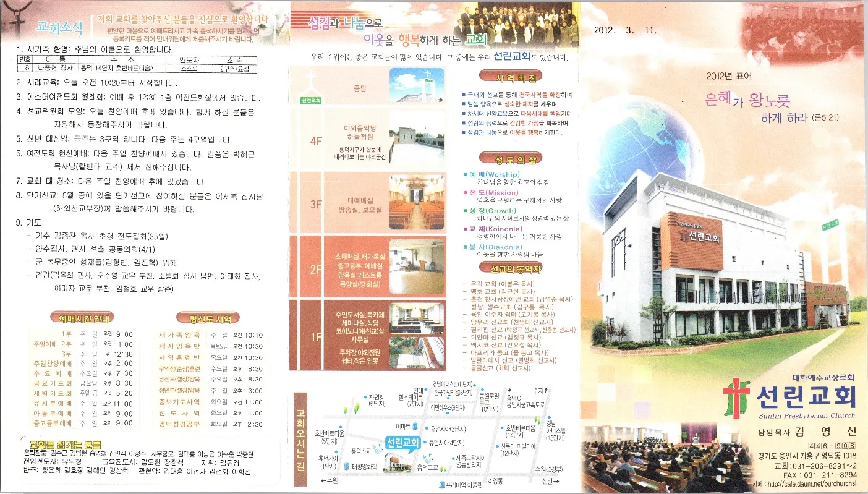Click the 1F floor label

(316, 336)
